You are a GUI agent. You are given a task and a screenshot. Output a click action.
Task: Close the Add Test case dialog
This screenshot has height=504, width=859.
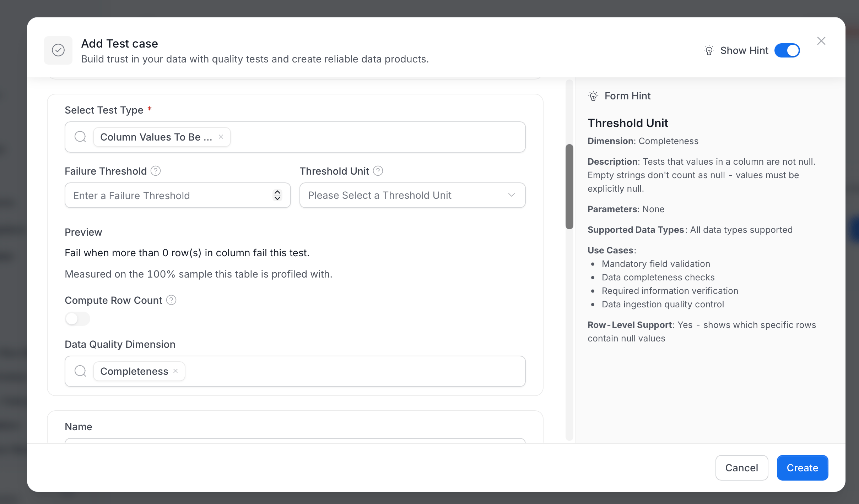[821, 41]
